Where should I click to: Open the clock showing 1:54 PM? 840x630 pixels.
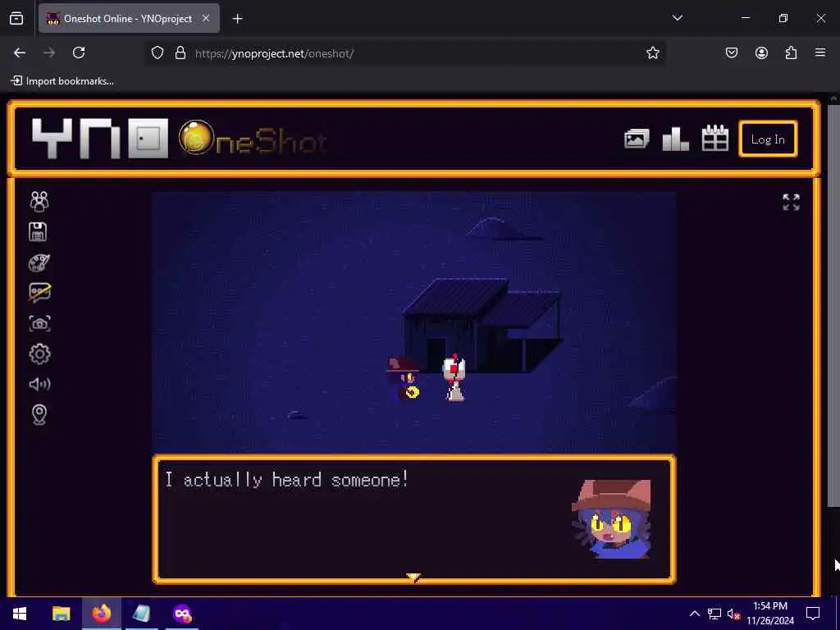[x=770, y=614]
